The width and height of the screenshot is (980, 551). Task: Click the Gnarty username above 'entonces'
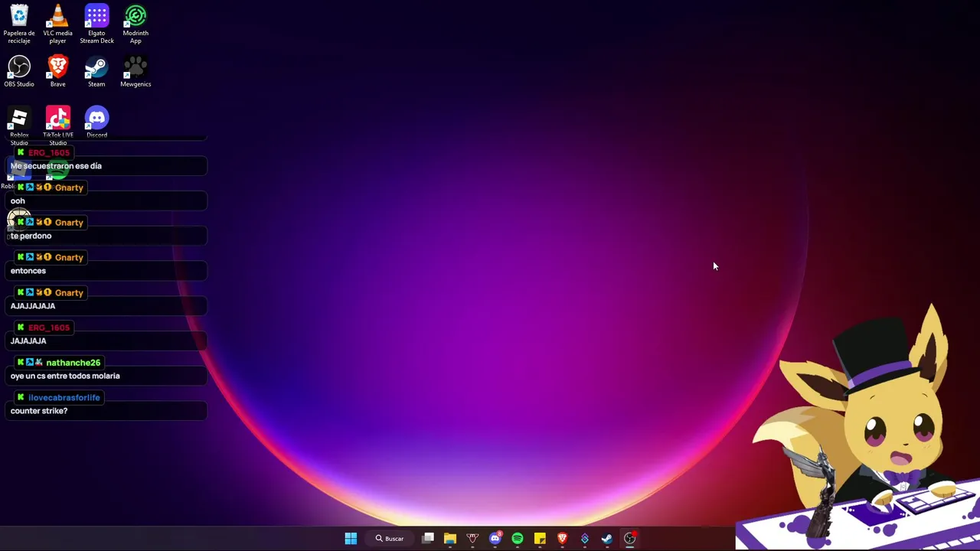(69, 258)
